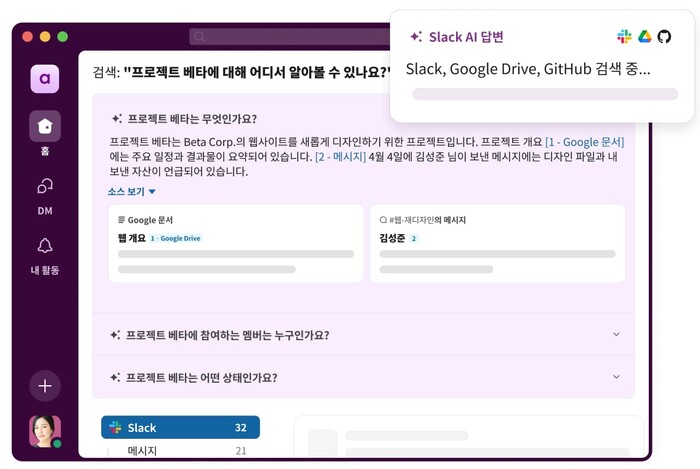Expand 프로젝트 베타에 참여하는 멤버는 누구인가요? chevron
This screenshot has width=700, height=469.
pos(617,334)
